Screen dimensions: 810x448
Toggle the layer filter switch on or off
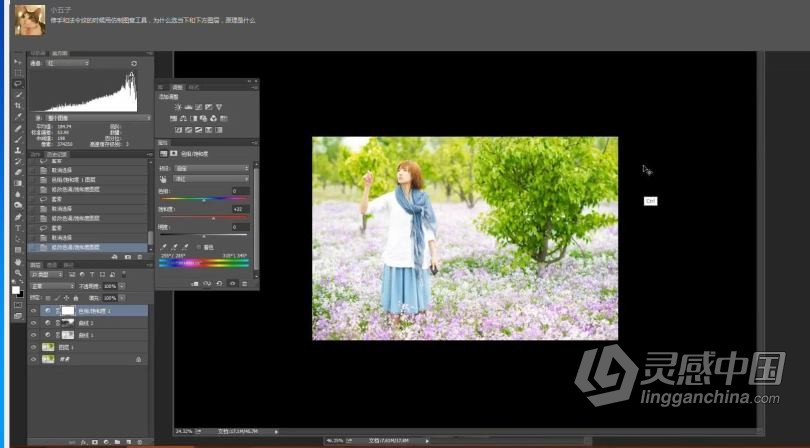123,274
